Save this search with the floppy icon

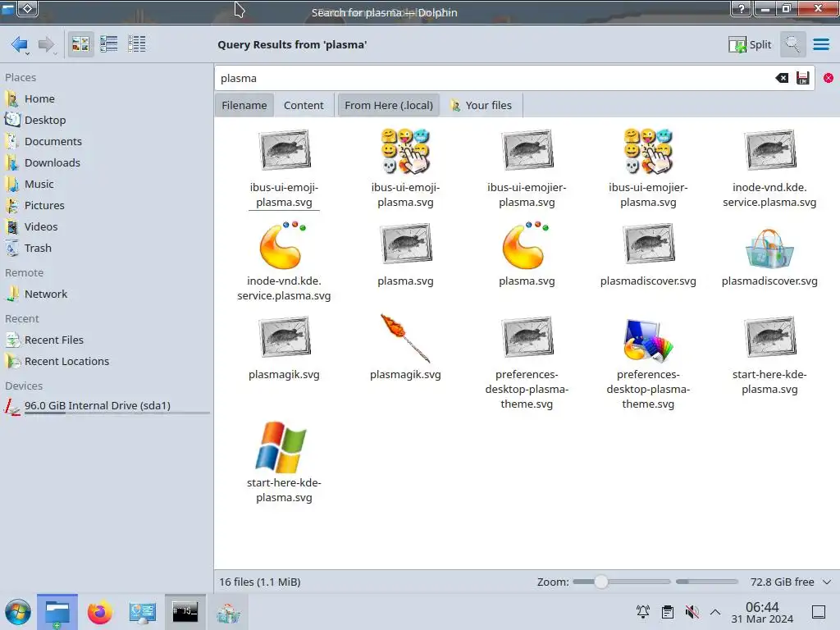802,78
